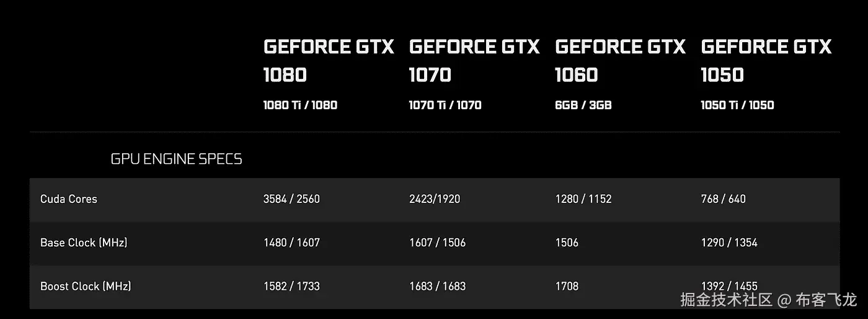Click the GEFORCE GTX 1080 column header

click(328, 60)
